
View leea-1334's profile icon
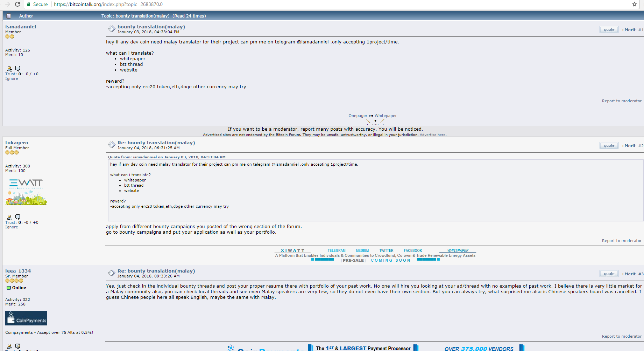click(9, 347)
